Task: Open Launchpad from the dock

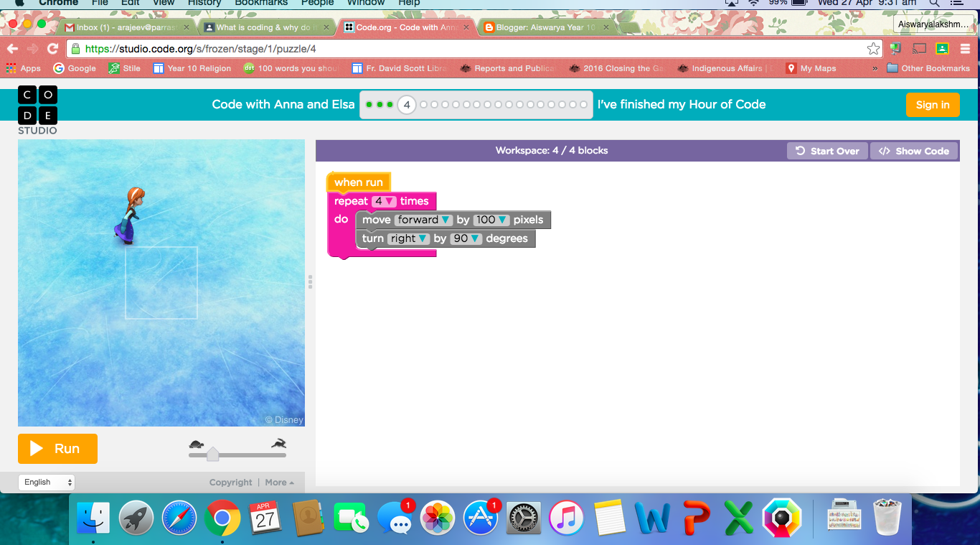Action: [x=136, y=517]
